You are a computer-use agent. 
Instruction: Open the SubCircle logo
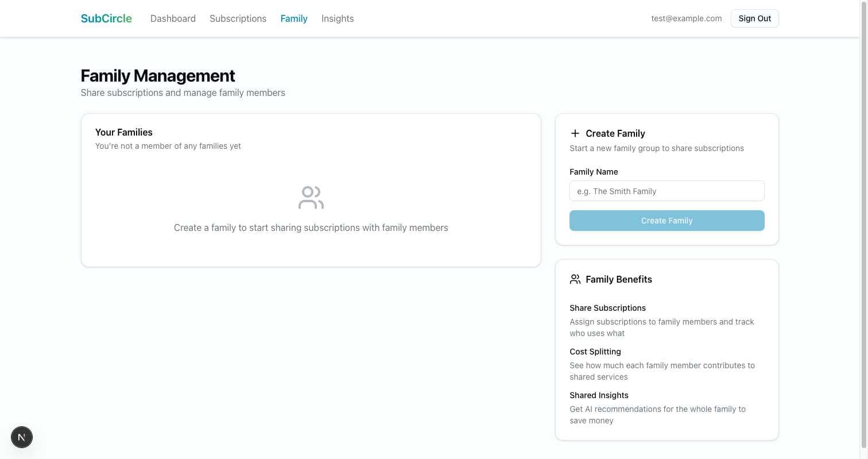(x=106, y=18)
